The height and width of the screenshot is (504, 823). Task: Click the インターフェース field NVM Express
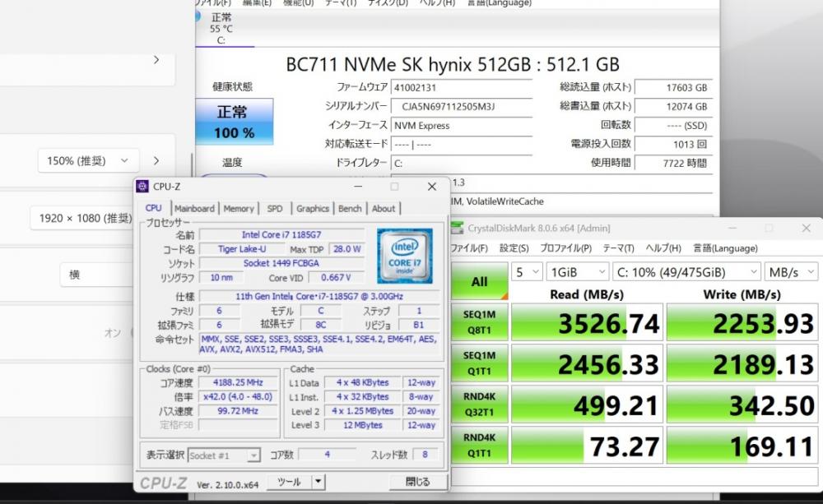[x=462, y=125]
